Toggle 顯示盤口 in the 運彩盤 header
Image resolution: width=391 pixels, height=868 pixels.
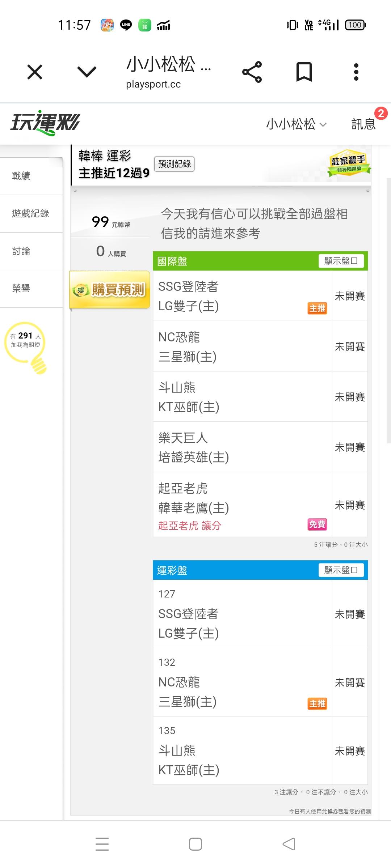click(x=341, y=570)
